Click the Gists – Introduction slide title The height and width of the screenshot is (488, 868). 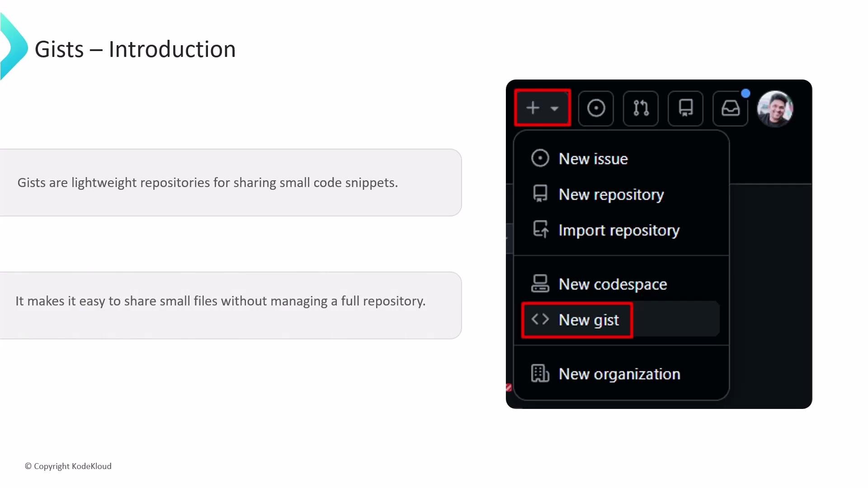tap(135, 49)
